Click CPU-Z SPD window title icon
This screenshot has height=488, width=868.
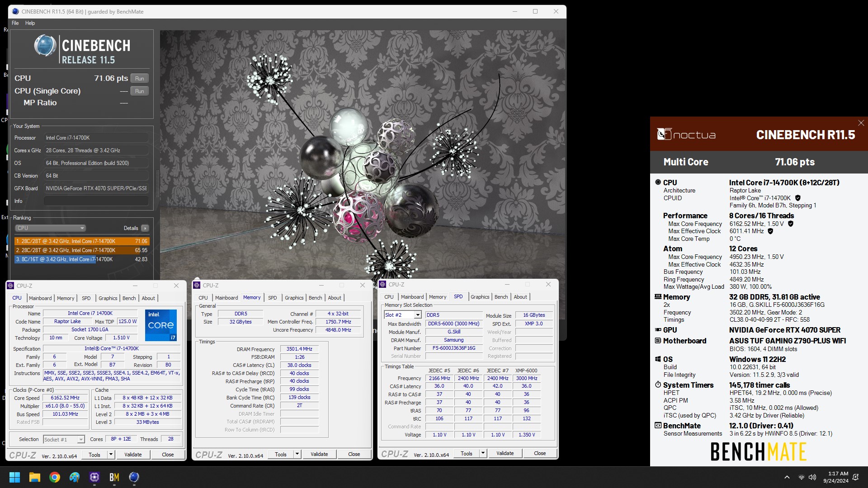pos(382,284)
